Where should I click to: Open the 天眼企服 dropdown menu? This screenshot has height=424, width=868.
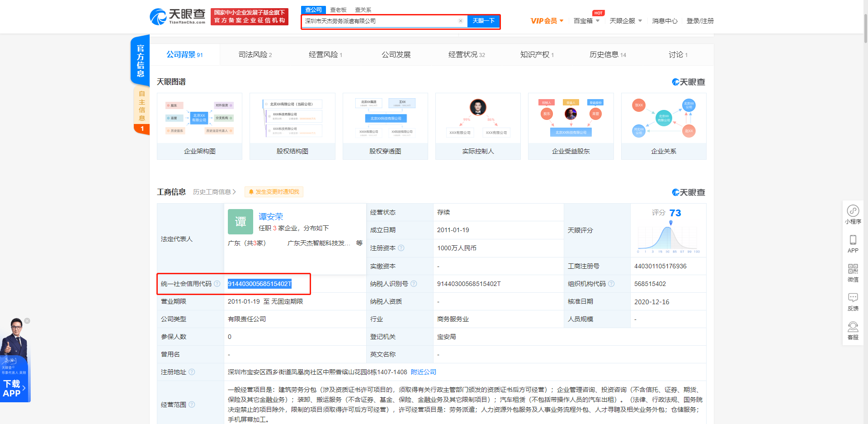(x=626, y=21)
